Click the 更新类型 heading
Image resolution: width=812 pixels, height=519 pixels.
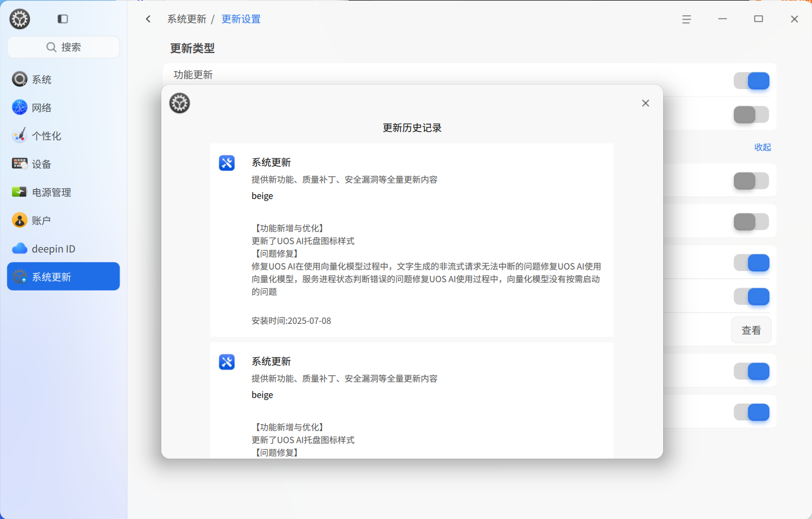[193, 49]
